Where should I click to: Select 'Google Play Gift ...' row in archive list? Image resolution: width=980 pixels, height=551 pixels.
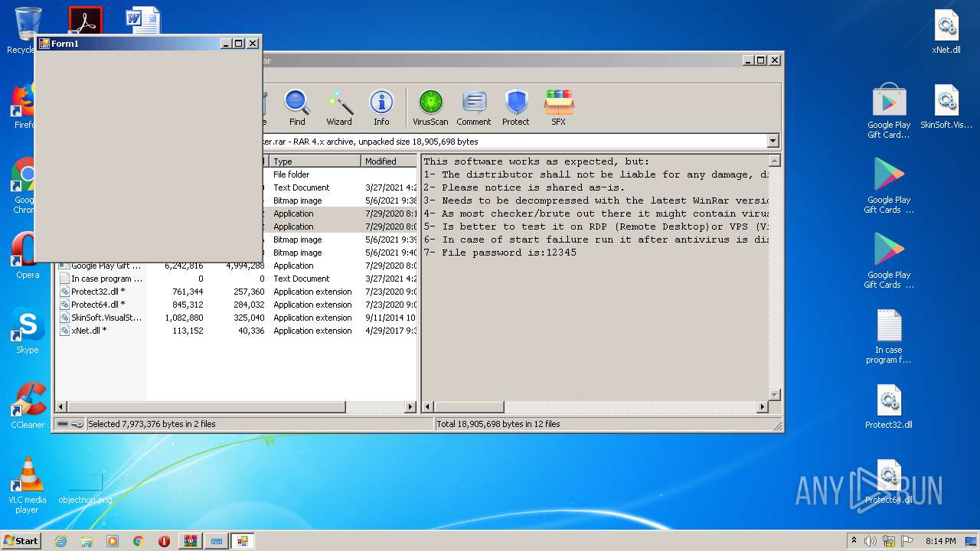pyautogui.click(x=237, y=266)
